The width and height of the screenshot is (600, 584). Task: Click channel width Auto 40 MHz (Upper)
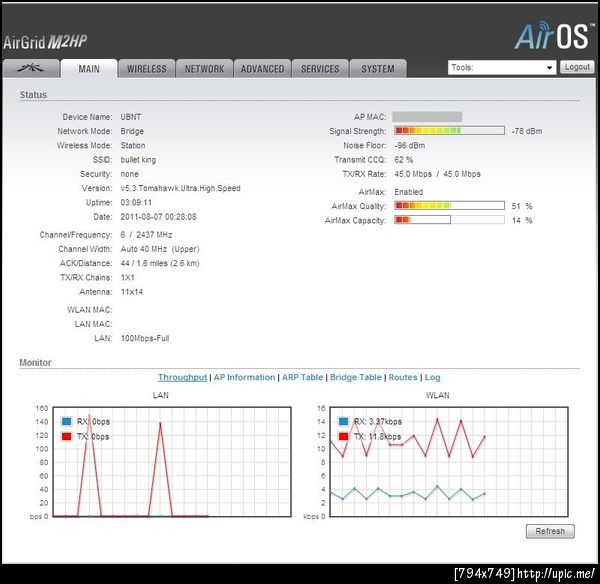160,249
